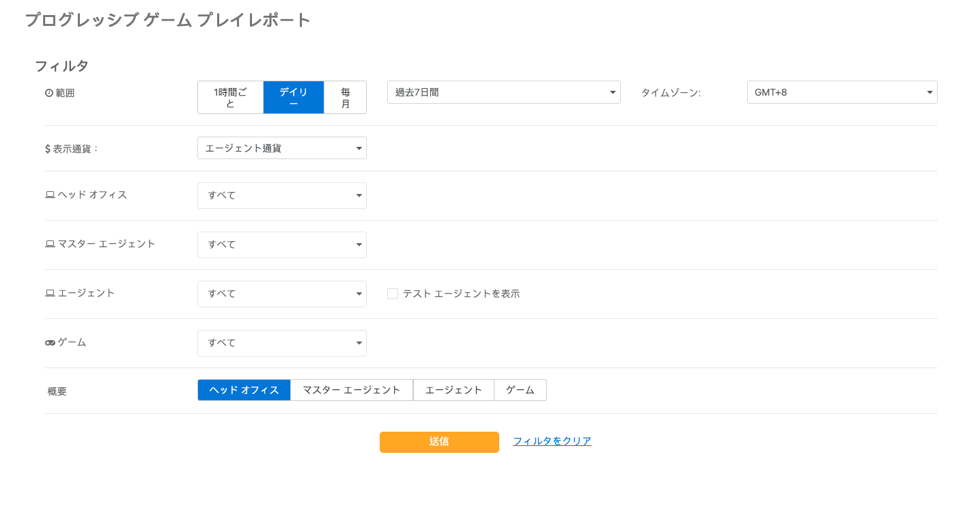Open the マスター エージェント filter dropdown

click(x=281, y=245)
